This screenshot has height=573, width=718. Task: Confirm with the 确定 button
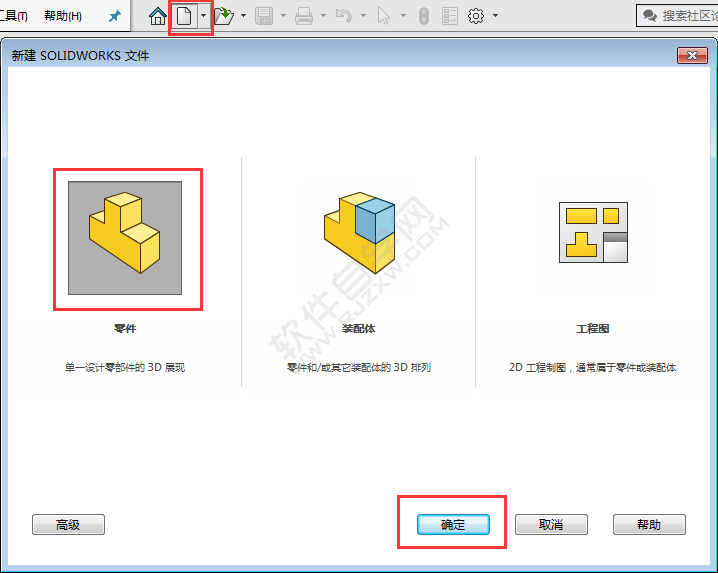[453, 524]
